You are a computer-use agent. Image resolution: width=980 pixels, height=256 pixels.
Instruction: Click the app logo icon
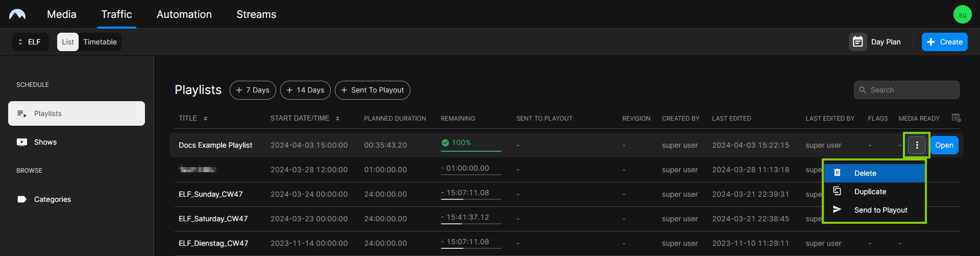(17, 14)
